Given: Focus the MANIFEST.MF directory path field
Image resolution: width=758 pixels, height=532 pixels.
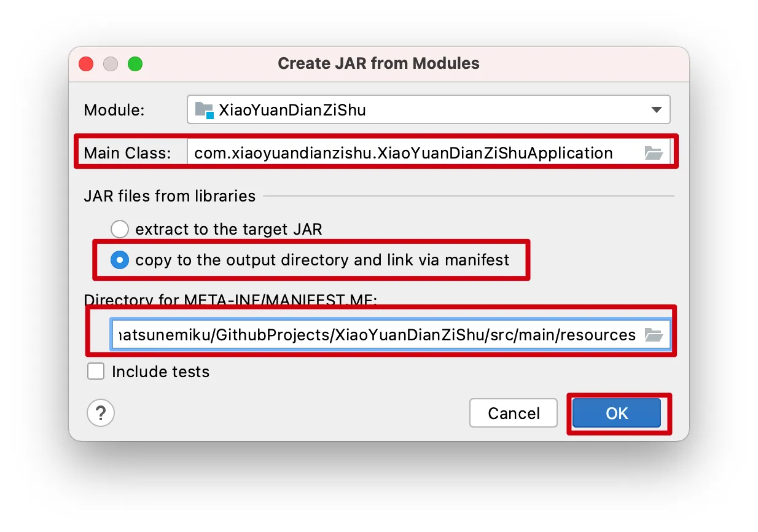Looking at the screenshot, I should (375, 335).
